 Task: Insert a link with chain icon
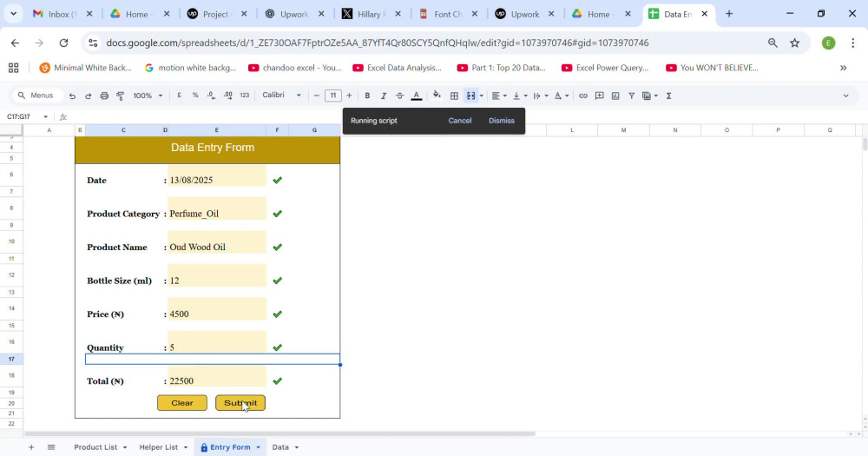[x=583, y=96]
